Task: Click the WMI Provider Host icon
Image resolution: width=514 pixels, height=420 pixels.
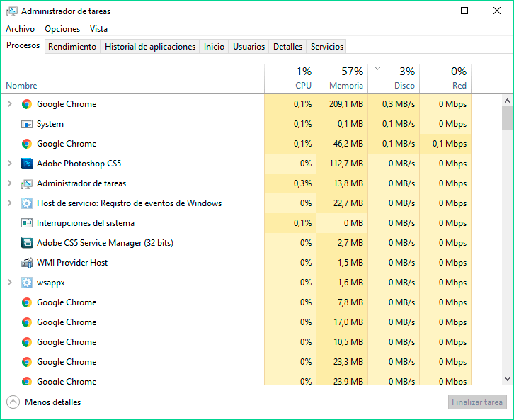Action: (27, 263)
